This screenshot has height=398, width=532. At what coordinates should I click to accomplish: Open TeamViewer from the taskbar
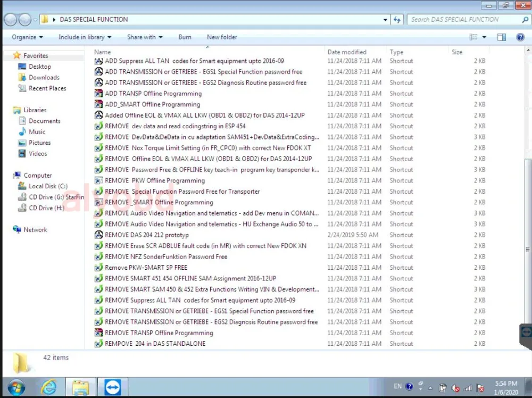pos(113,387)
